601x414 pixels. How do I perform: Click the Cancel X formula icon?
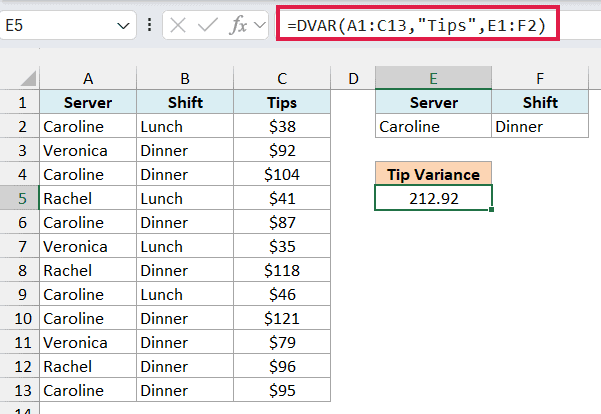coord(178,26)
